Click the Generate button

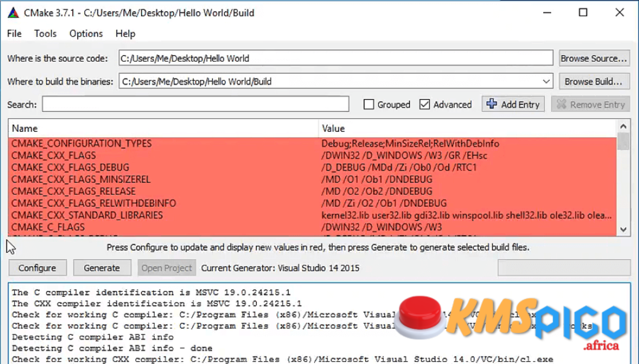point(102,268)
